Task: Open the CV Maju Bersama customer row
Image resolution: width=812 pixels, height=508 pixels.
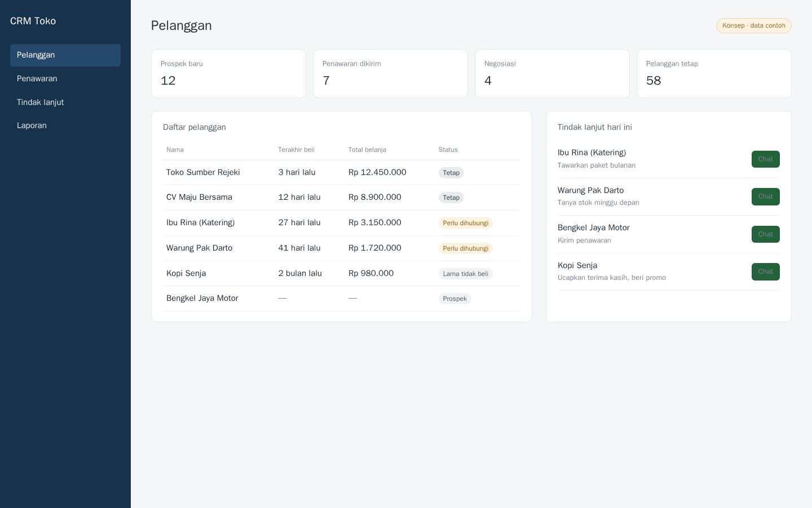Action: click(x=342, y=198)
